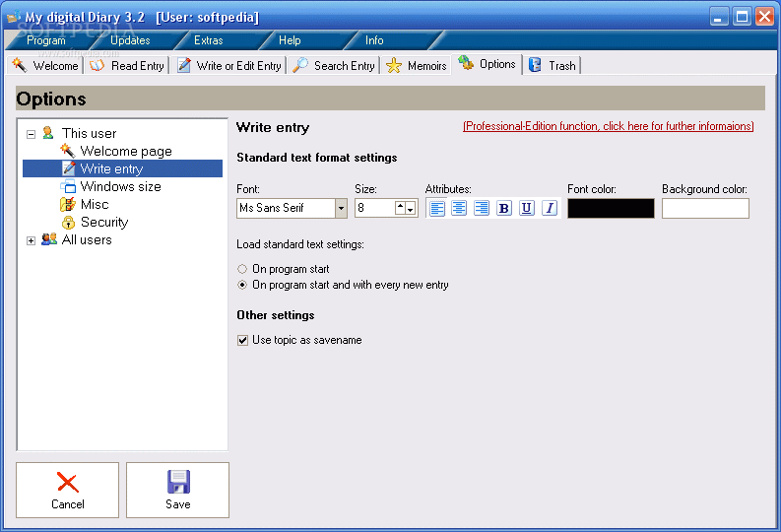Click the floppy disk Save icon
The image size is (781, 532).
178,482
